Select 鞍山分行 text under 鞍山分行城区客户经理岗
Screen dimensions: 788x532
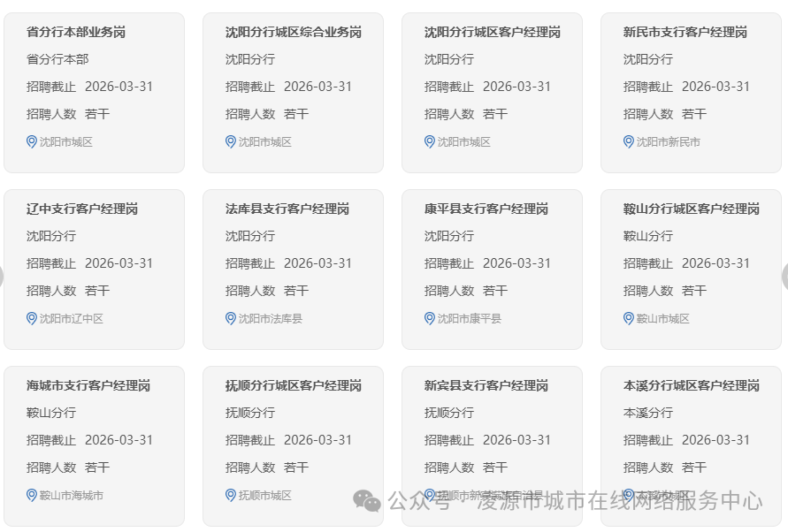[648, 236]
